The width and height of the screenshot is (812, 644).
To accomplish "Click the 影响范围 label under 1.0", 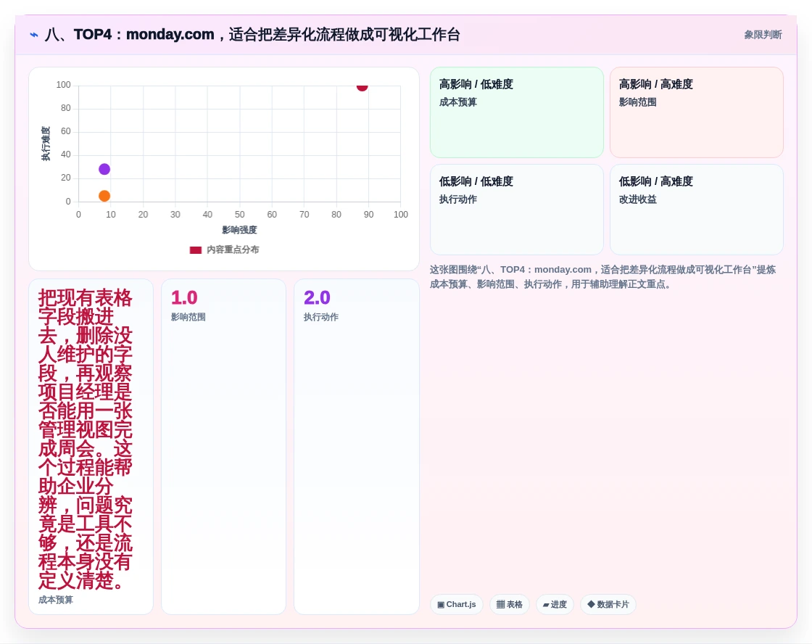I will tap(188, 317).
